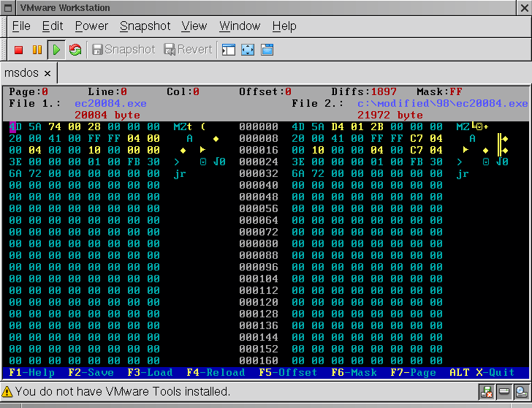Viewport: 532px width, 408px height.
Task: Click offset label 000160
Action: pyautogui.click(x=259, y=360)
